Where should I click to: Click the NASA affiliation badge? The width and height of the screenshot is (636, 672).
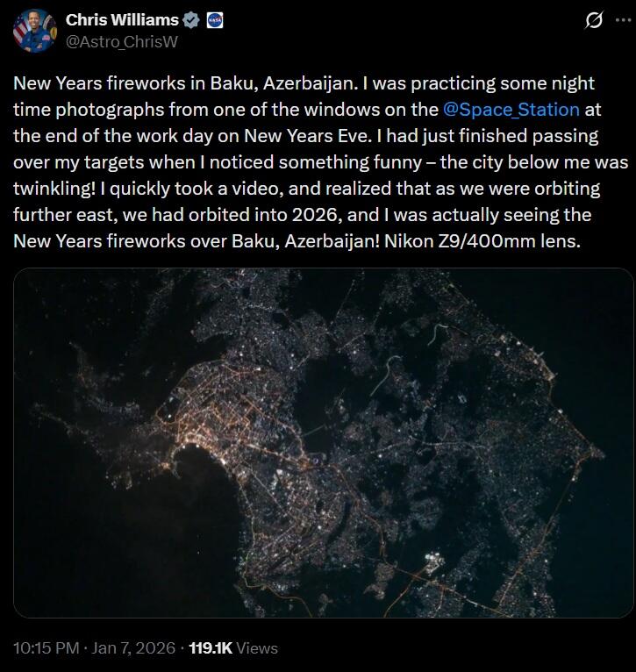tap(214, 20)
